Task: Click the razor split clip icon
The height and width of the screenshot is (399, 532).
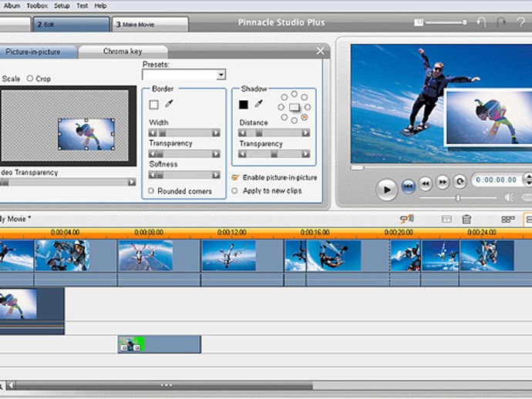Action: [x=407, y=219]
